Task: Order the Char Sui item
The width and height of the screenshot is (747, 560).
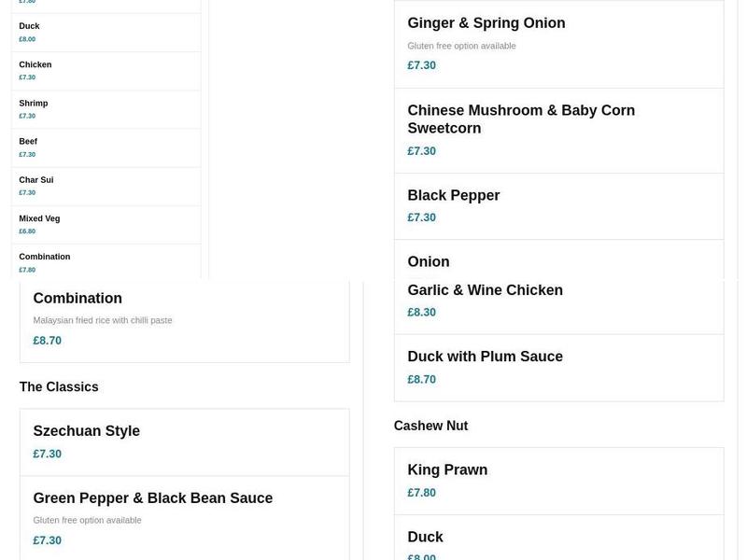Action: pyautogui.click(x=106, y=186)
